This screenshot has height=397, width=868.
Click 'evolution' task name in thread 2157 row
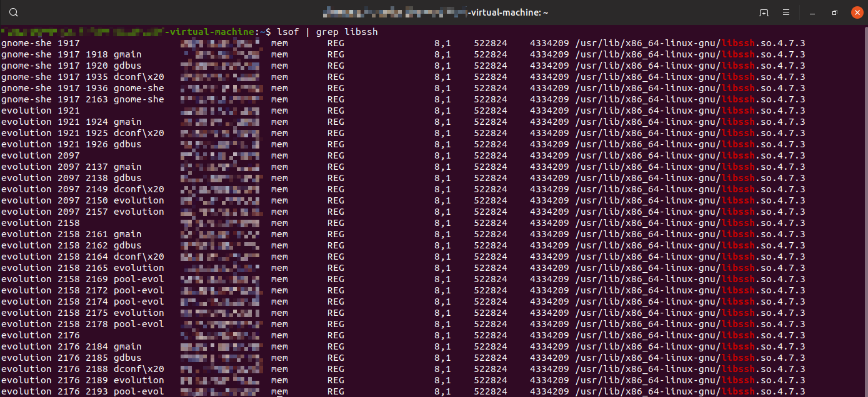(139, 212)
